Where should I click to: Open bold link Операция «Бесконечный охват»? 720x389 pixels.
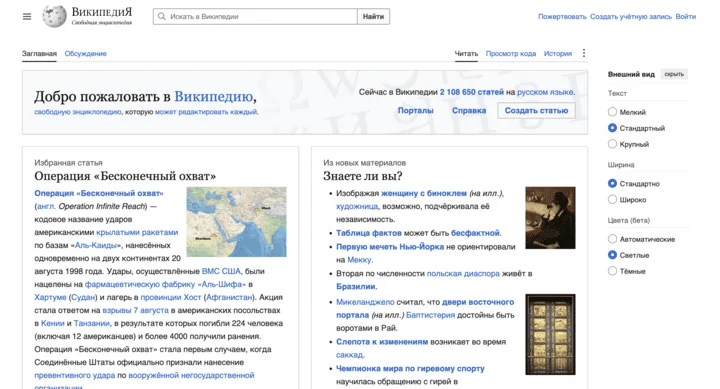coord(99,193)
